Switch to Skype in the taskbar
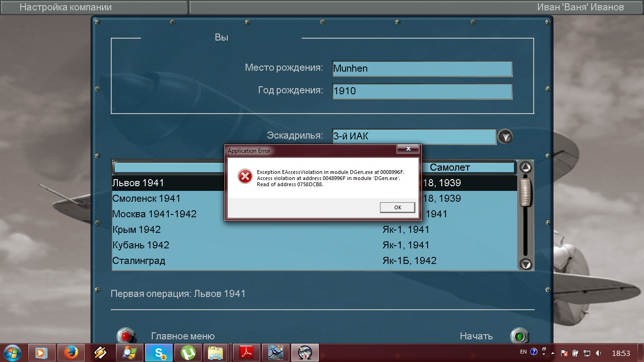The height and width of the screenshot is (362, 644). point(158,352)
